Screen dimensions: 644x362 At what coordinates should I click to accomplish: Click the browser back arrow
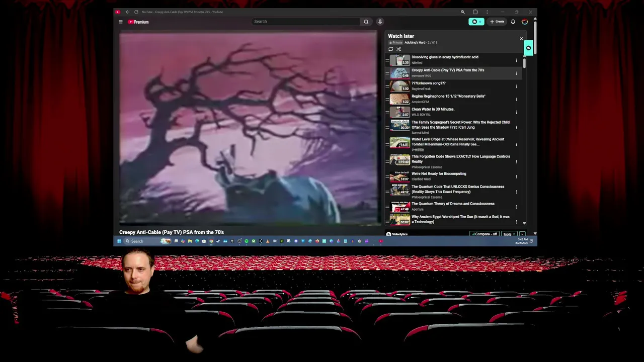(127, 12)
